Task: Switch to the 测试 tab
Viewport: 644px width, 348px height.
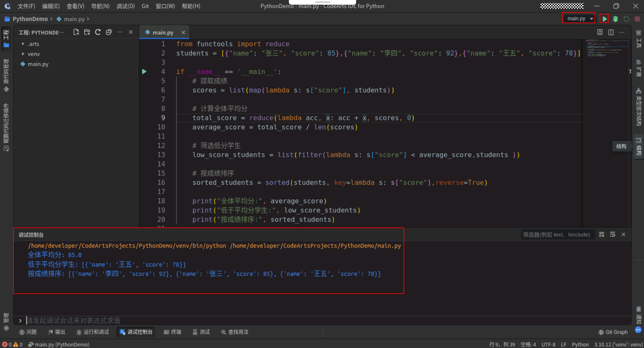Action: coord(201,332)
